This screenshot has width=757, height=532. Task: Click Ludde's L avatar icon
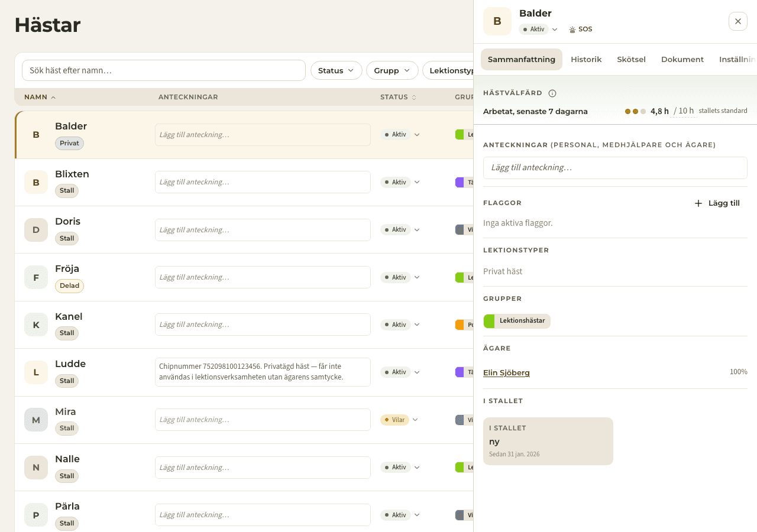[x=36, y=372]
